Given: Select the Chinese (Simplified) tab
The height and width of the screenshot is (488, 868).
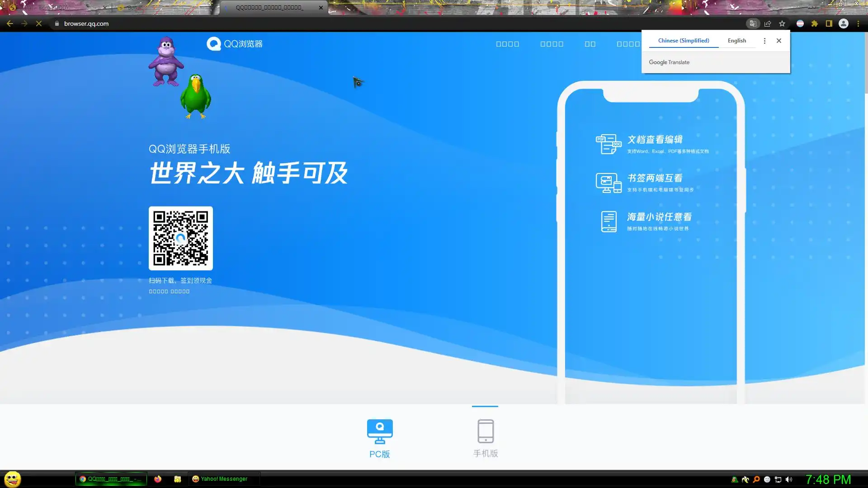Looking at the screenshot, I should pos(684,41).
